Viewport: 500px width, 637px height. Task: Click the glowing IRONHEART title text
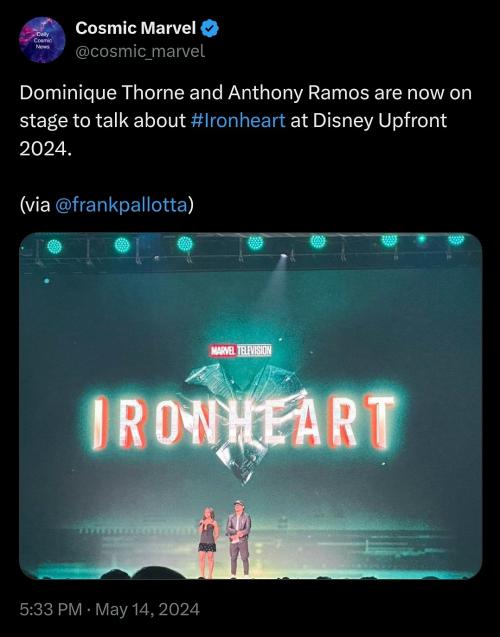tap(243, 422)
